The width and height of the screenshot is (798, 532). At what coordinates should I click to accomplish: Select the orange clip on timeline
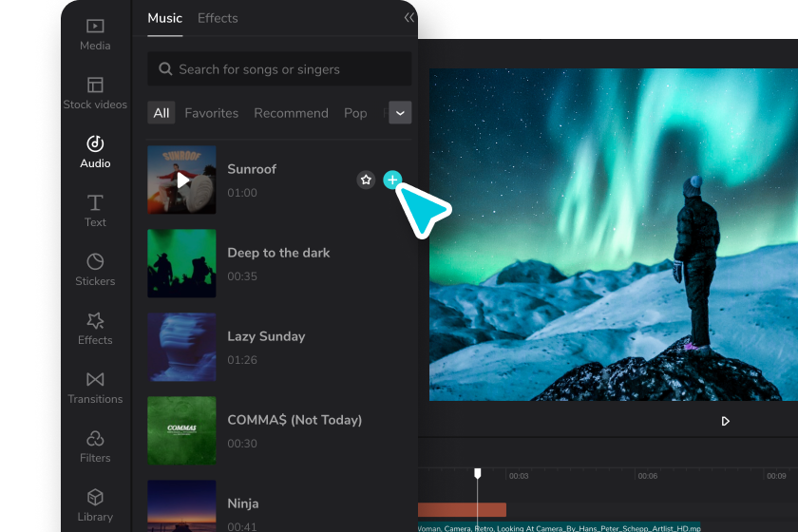462,509
